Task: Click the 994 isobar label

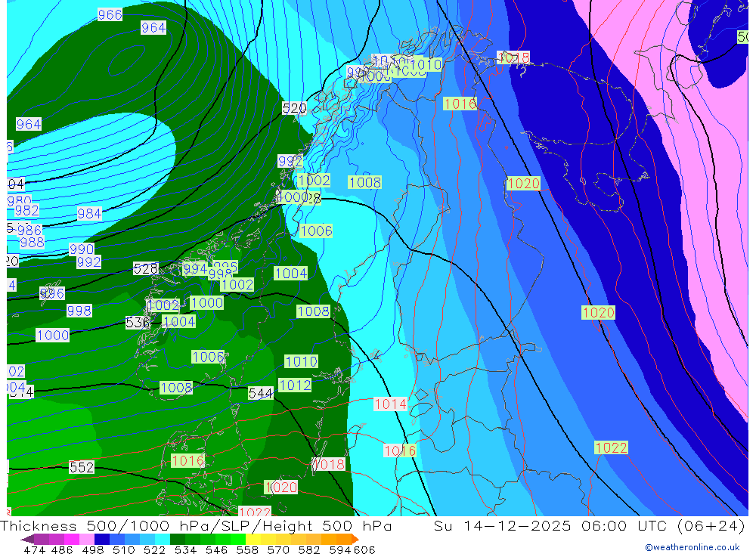Action: coord(195,268)
